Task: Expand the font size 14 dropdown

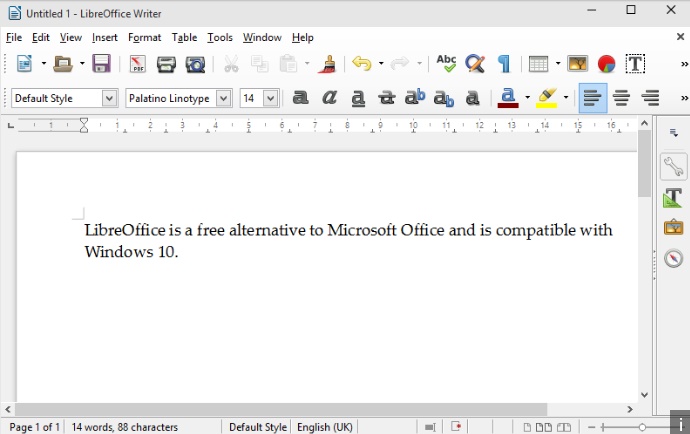Action: 270,98
